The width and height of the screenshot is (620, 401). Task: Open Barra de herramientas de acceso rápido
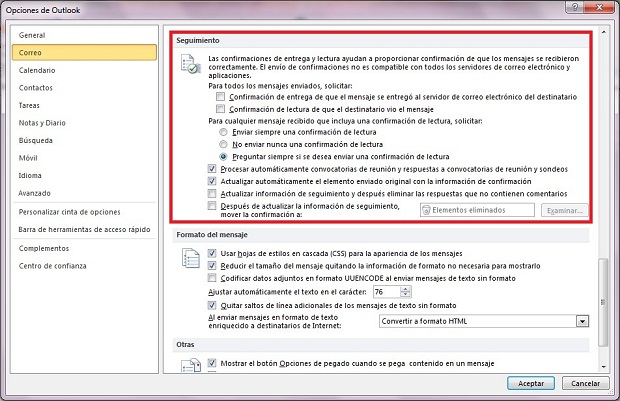click(84, 229)
